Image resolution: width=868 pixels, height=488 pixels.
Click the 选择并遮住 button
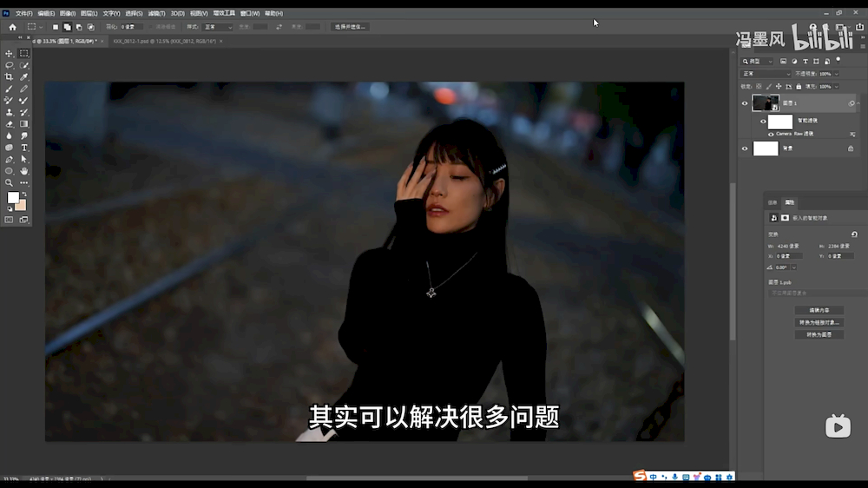coord(350,27)
